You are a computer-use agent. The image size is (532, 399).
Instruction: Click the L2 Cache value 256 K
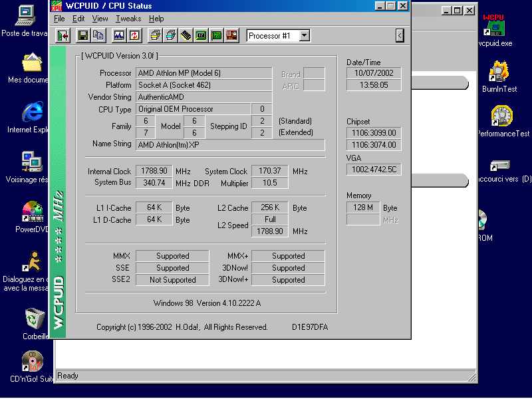coord(270,207)
